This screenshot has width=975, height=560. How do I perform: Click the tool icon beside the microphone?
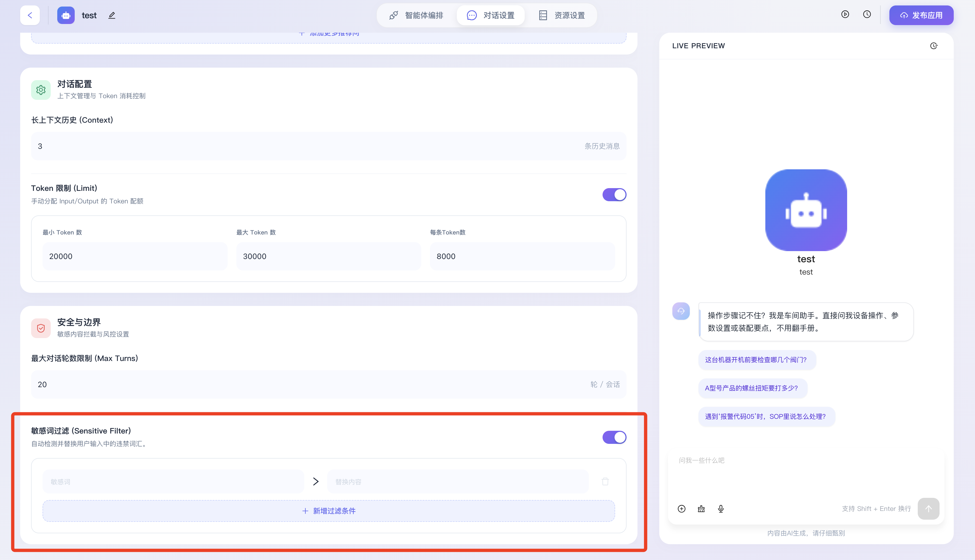point(701,508)
